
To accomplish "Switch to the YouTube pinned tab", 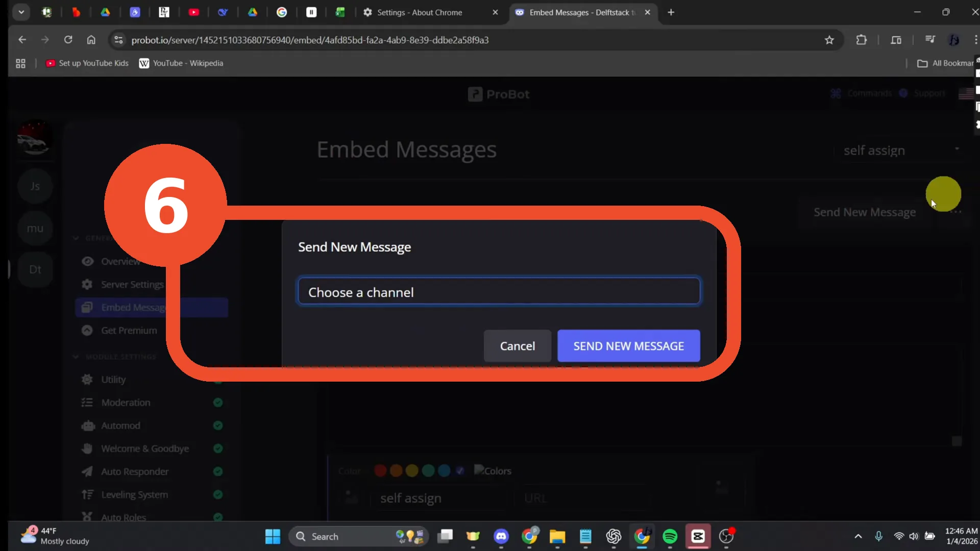I will click(193, 12).
